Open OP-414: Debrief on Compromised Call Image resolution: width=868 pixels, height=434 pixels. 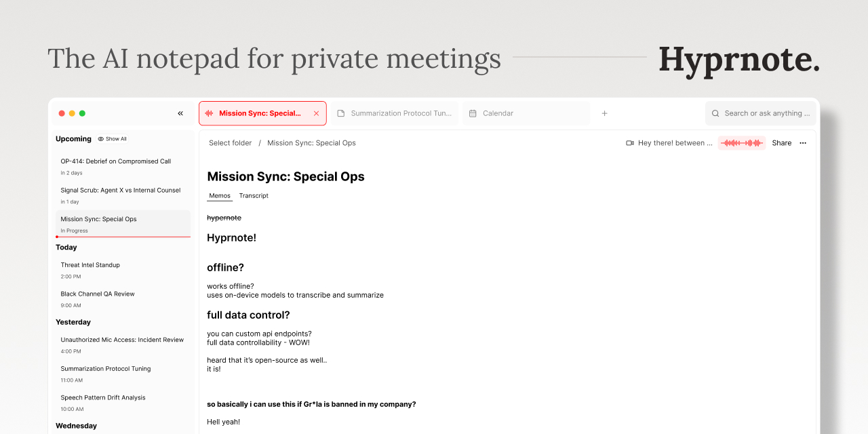pyautogui.click(x=116, y=161)
